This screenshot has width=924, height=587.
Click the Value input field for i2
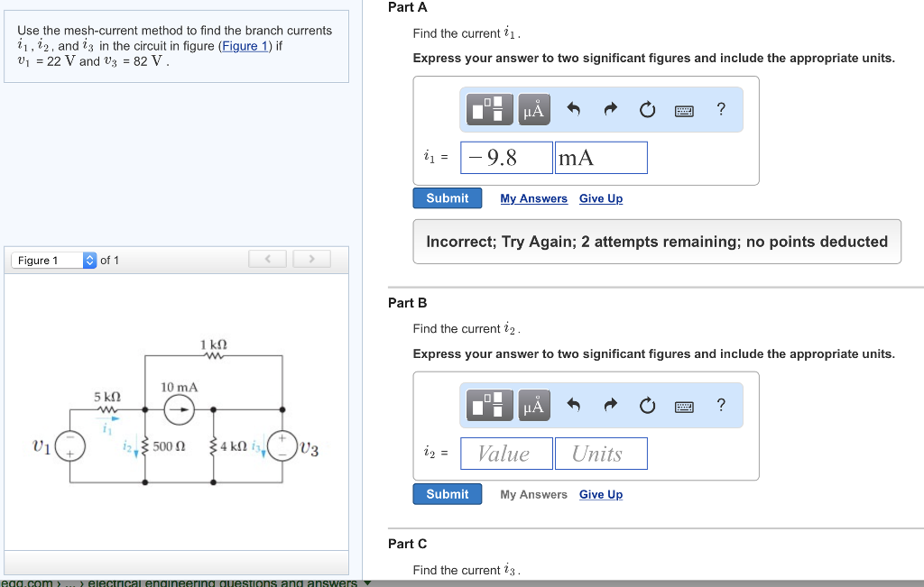point(505,453)
